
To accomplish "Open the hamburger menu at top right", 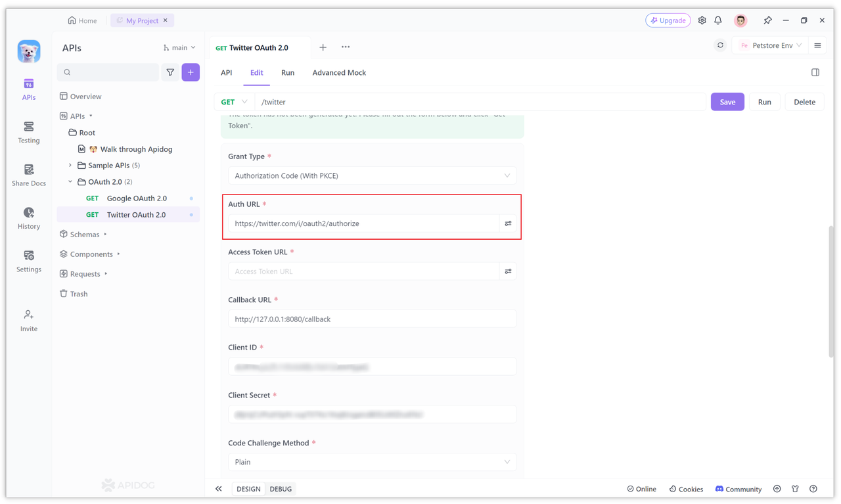I will coord(817,45).
